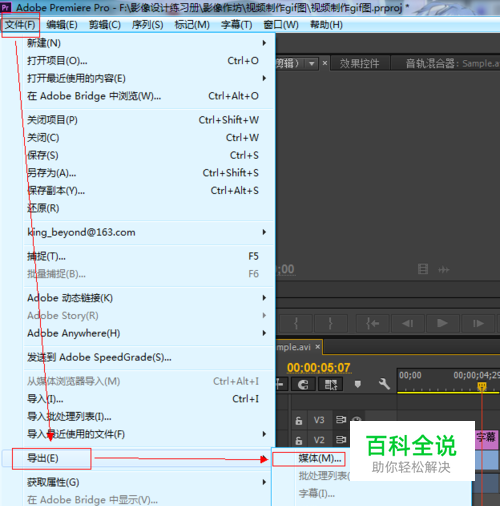Viewport: 500px width, 506px height.
Task: Choose 保存(S) menu entry
Action: click(148, 155)
